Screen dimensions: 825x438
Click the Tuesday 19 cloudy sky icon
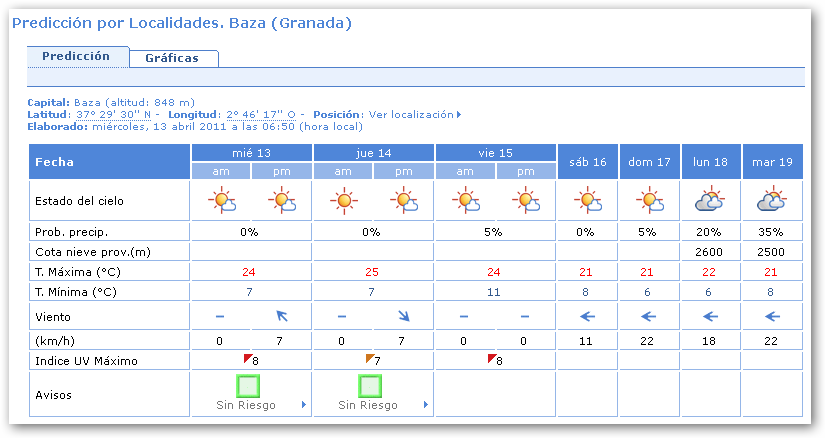tap(772, 201)
